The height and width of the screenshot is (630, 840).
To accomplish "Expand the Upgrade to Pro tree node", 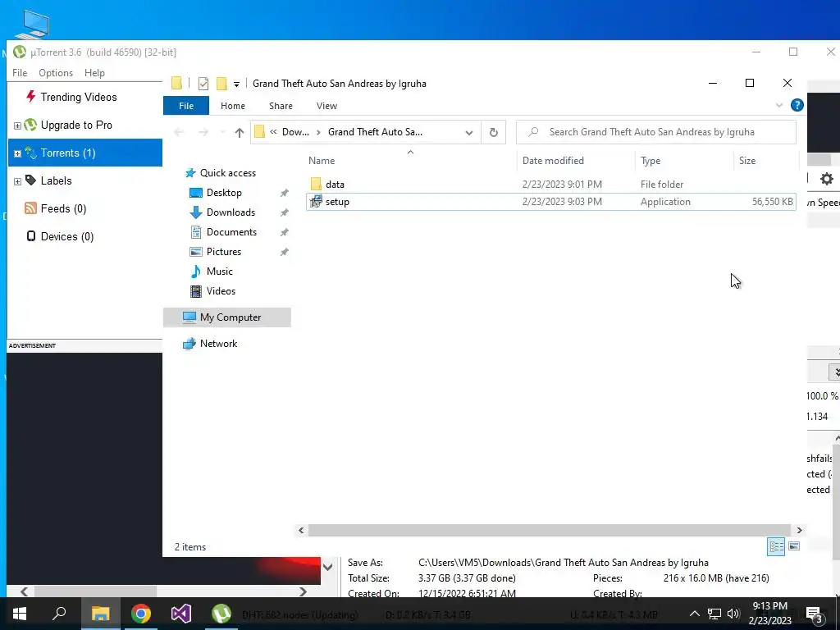I will coord(17,126).
